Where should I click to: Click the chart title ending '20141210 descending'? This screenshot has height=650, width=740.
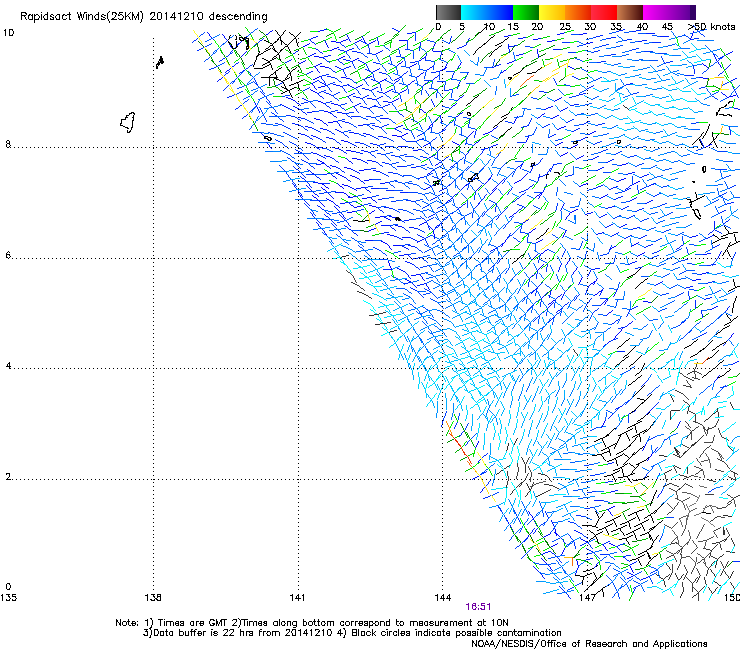pos(143,17)
